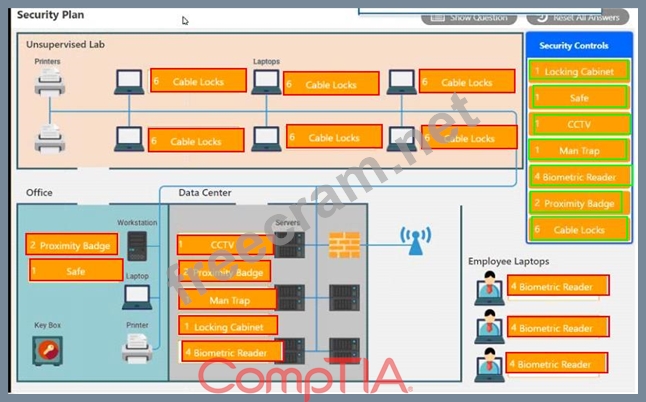
Task: Select the third Employee Laptops user icon
Action: pyautogui.click(x=489, y=365)
